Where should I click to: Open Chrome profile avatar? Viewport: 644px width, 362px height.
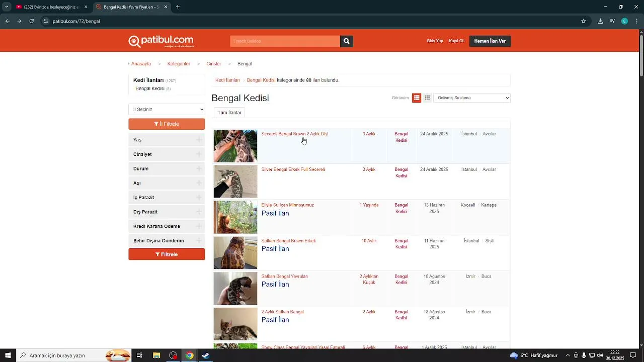[624, 21]
